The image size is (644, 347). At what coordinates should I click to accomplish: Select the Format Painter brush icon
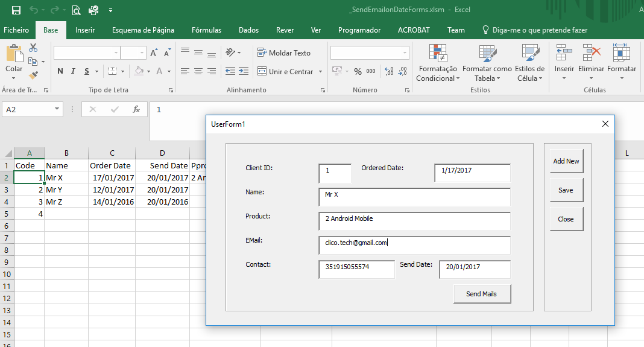click(33, 75)
